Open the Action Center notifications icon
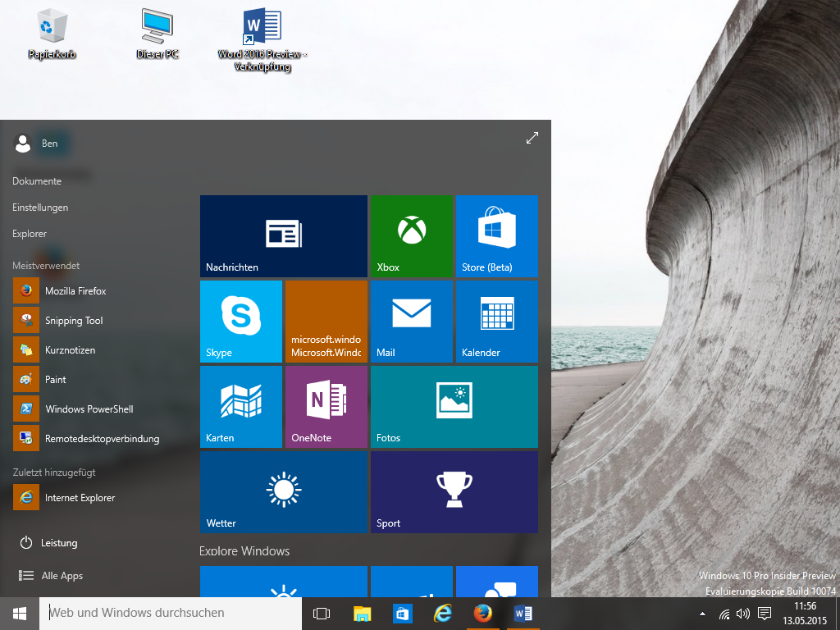The width and height of the screenshot is (840, 630). pyautogui.click(x=765, y=614)
